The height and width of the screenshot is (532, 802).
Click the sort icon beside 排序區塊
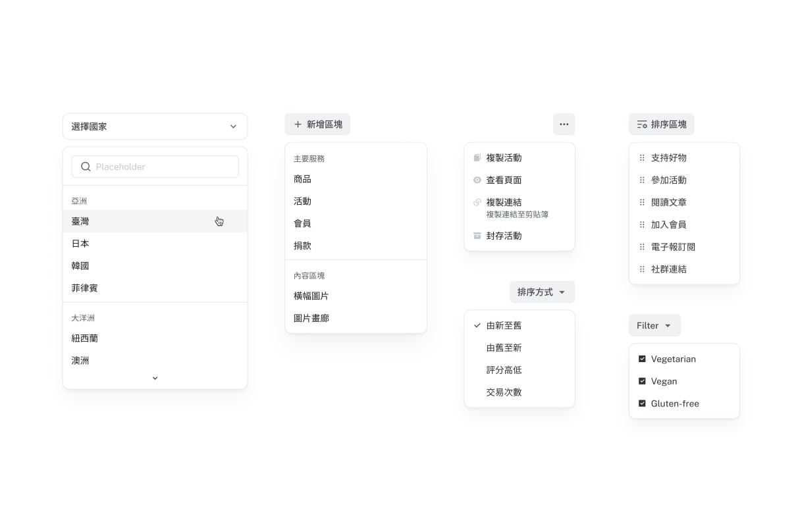(642, 124)
